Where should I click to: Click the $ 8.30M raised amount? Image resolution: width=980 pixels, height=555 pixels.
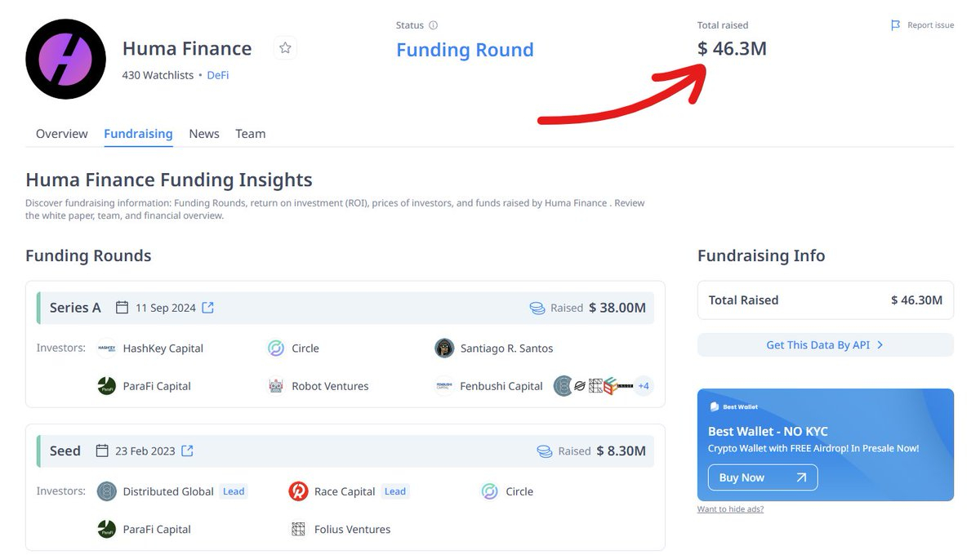click(x=621, y=451)
